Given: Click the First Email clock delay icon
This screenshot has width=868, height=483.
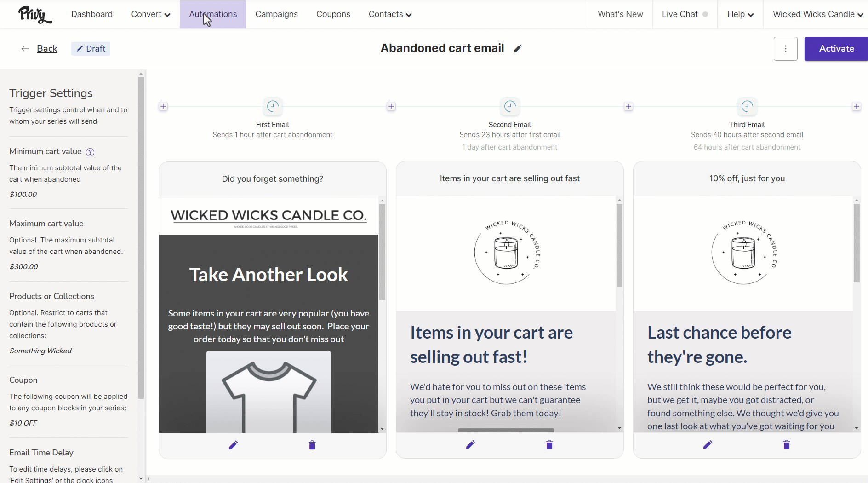Looking at the screenshot, I should pos(273,106).
